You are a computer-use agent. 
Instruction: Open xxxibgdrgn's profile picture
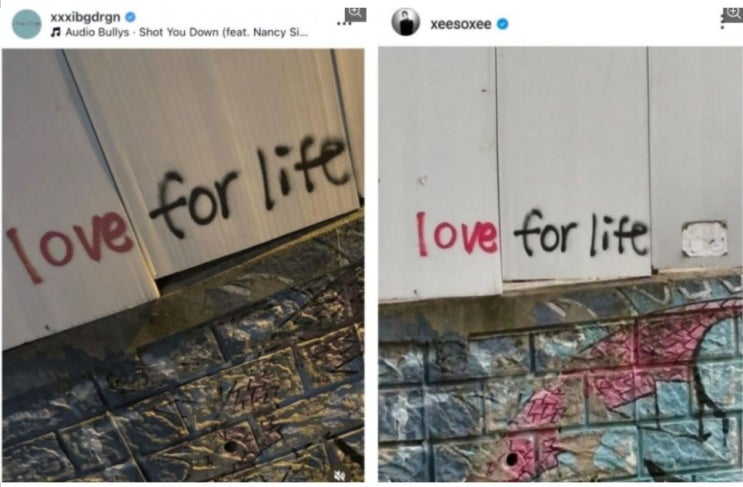click(27, 24)
